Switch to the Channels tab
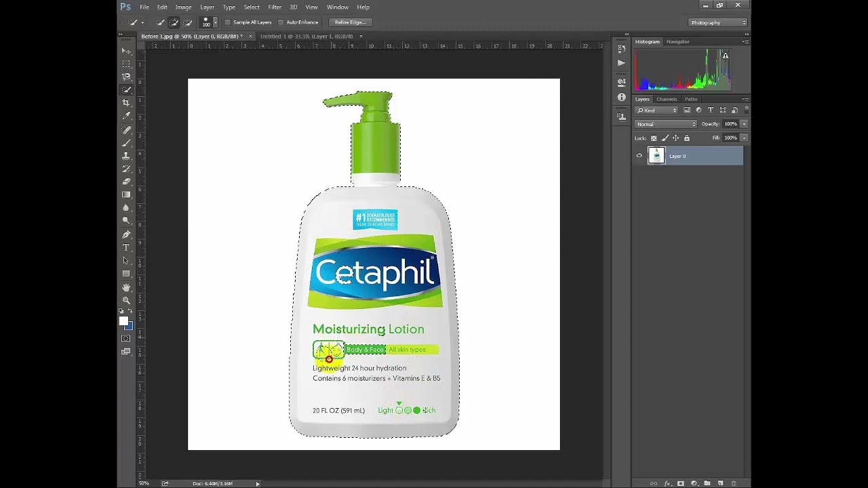 click(x=667, y=99)
